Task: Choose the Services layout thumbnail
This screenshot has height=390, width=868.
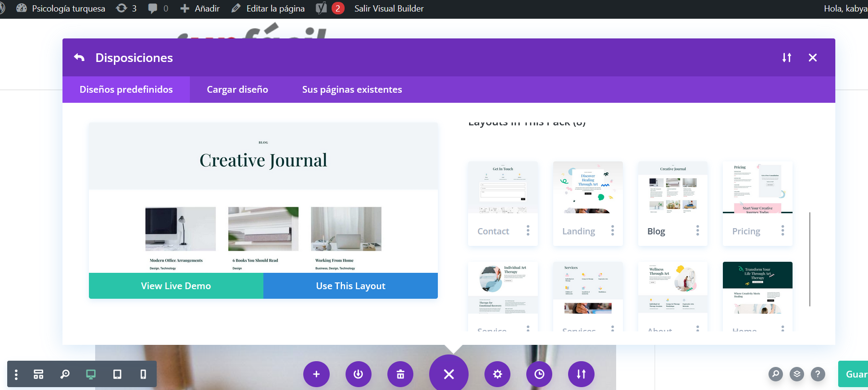Action: click(588, 288)
